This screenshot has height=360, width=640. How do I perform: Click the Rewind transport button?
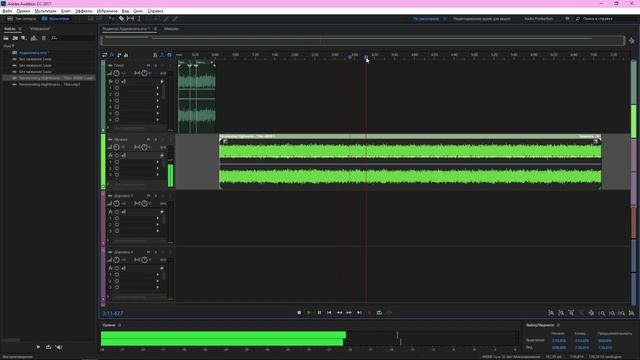[339, 313]
